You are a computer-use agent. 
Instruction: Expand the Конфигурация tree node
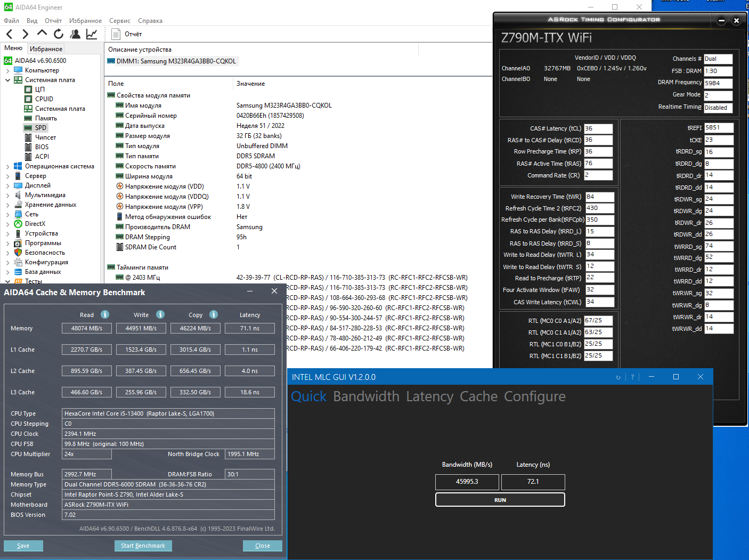click(7, 262)
